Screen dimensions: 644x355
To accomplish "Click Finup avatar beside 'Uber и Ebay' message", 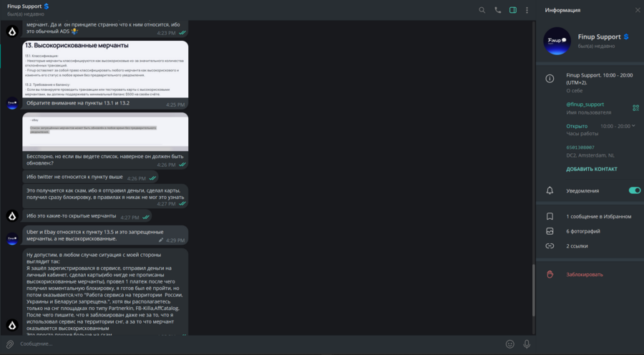I will (12, 238).
